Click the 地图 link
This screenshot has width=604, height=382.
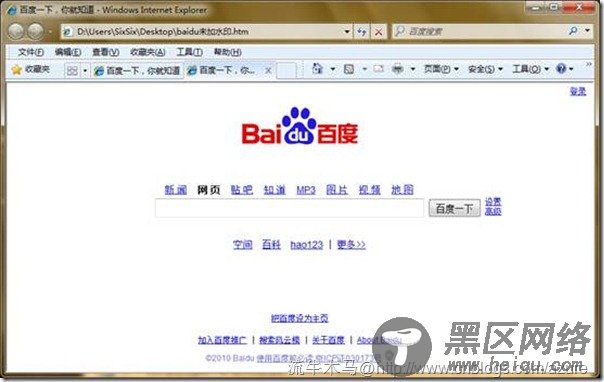[x=402, y=189]
